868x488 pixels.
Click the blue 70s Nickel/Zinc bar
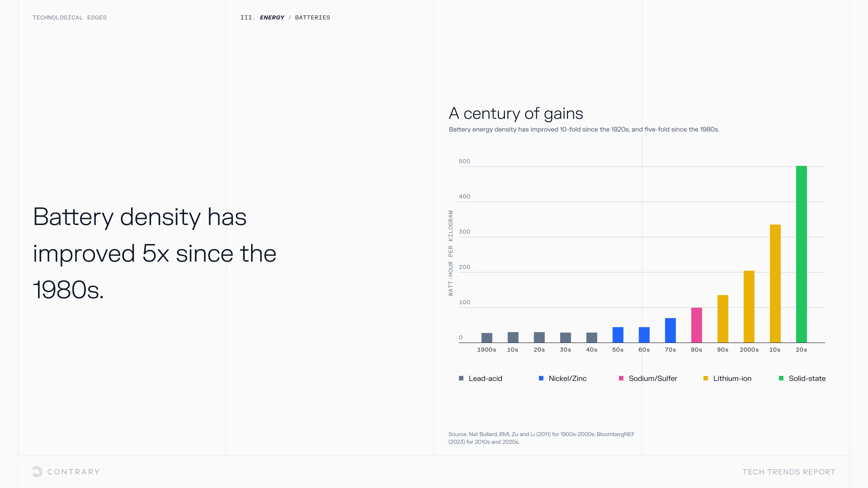670,330
